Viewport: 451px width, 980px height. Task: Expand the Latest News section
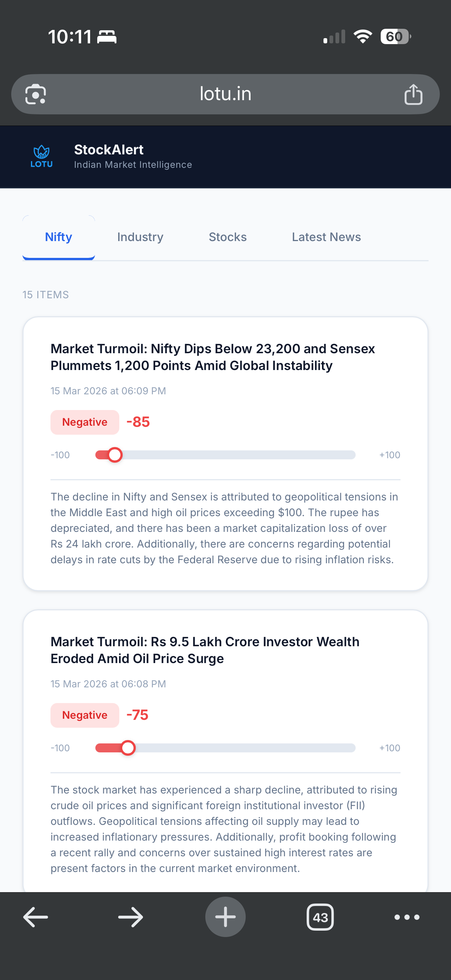click(x=326, y=237)
